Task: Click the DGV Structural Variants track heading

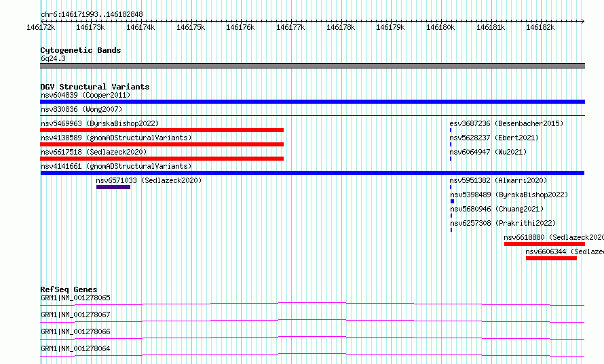Action: click(95, 87)
